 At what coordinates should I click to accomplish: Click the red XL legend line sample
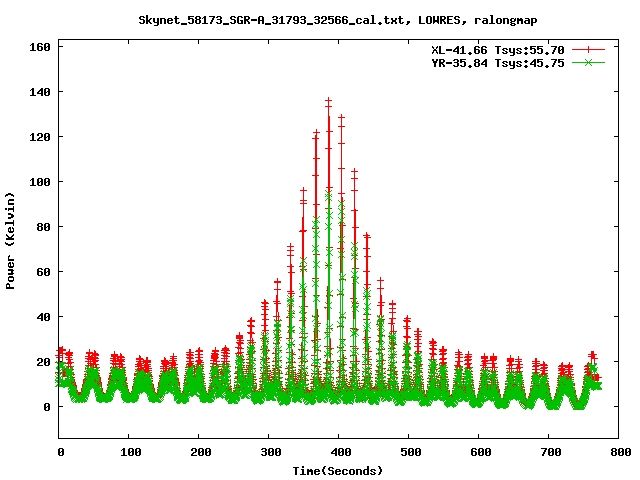coord(588,50)
